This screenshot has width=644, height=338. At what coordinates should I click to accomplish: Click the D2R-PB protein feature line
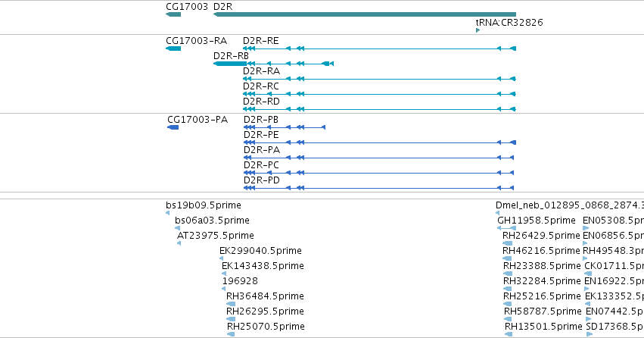(x=285, y=127)
